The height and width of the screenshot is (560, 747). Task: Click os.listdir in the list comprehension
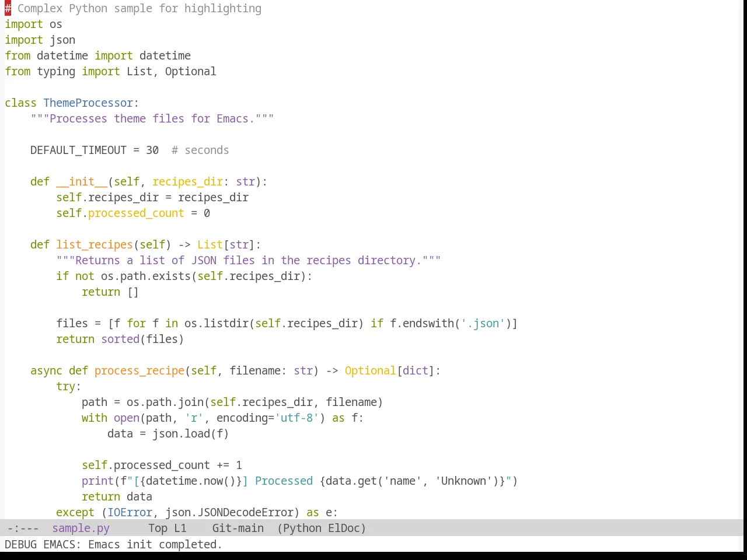point(217,324)
